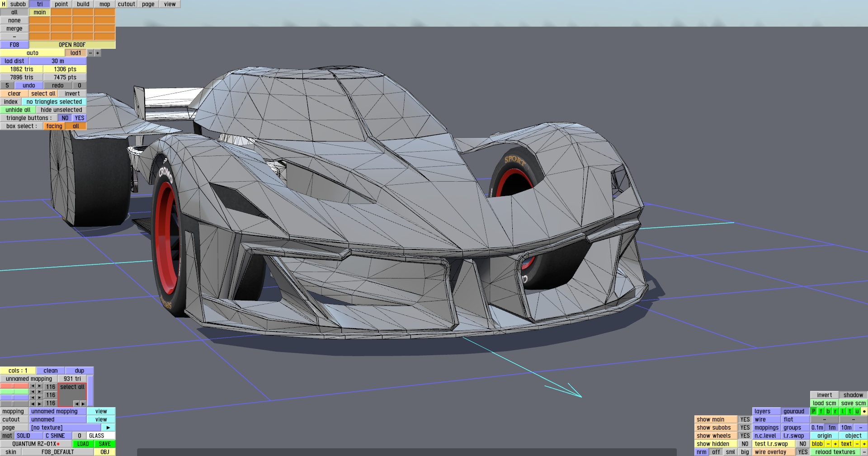Image resolution: width=868 pixels, height=456 pixels.
Task: Click the right arrow beside the red slider
Action: pyautogui.click(x=40, y=386)
